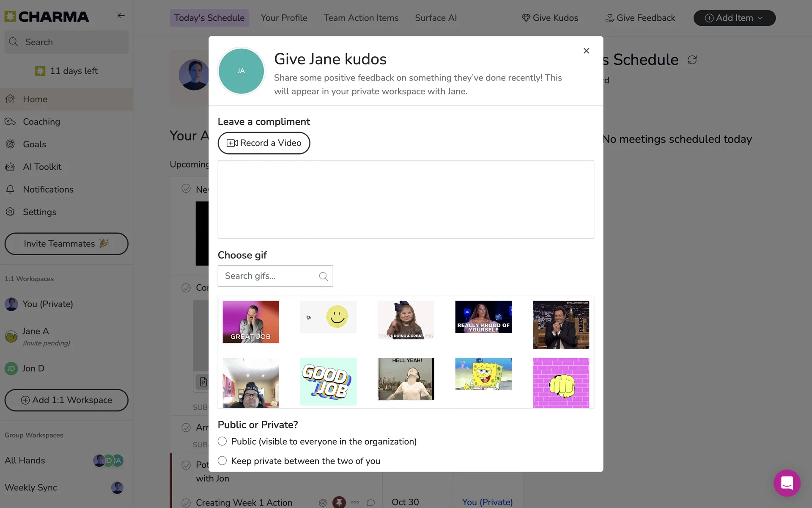This screenshot has width=812, height=508.
Task: Click the refresh schedule icon
Action: click(692, 60)
